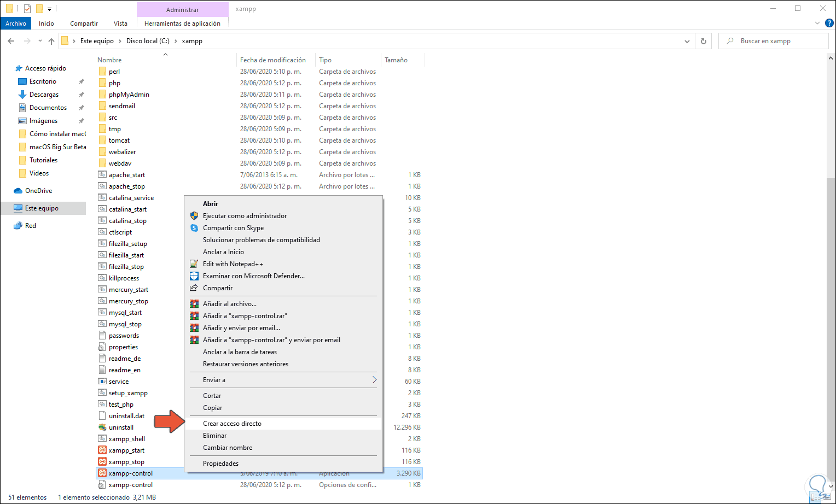The height and width of the screenshot is (504, 836).
Task: Click the xampp_start file icon
Action: point(102,450)
